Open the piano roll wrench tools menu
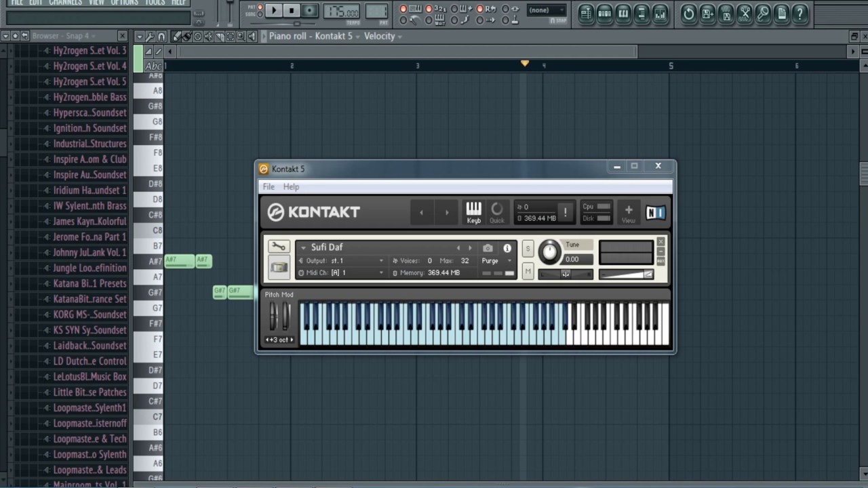This screenshot has width=868, height=488. 150,37
